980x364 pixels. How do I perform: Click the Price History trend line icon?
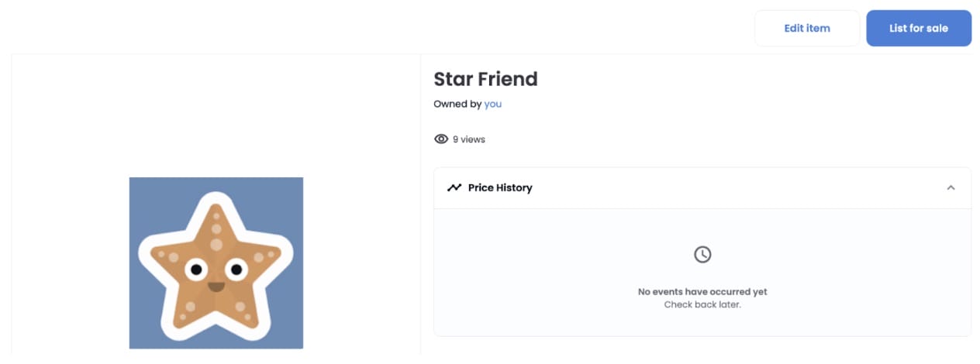point(454,187)
